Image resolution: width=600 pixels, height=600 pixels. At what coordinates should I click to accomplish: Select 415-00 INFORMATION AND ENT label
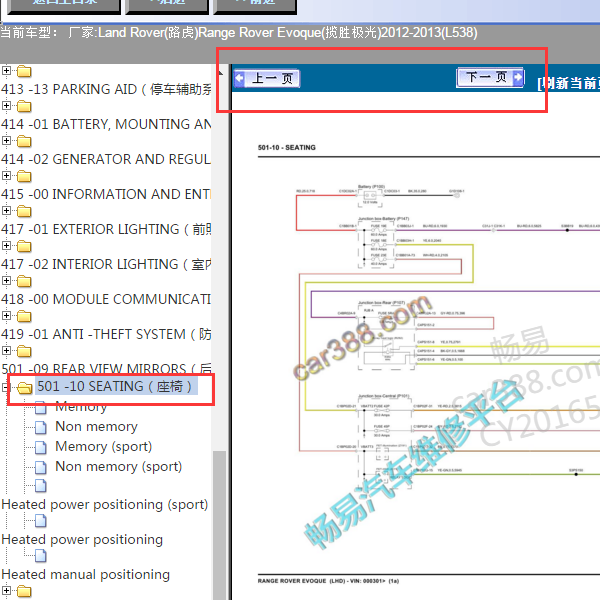tap(106, 194)
